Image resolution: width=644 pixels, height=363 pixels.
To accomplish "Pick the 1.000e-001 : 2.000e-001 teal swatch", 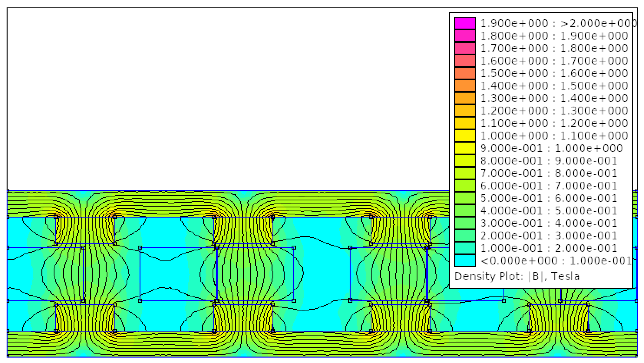I will click(x=465, y=248).
